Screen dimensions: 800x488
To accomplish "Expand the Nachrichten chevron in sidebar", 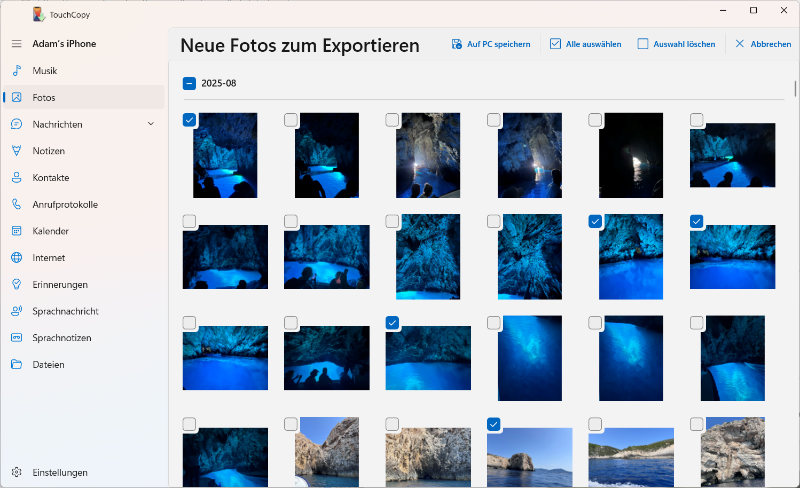I will [151, 124].
